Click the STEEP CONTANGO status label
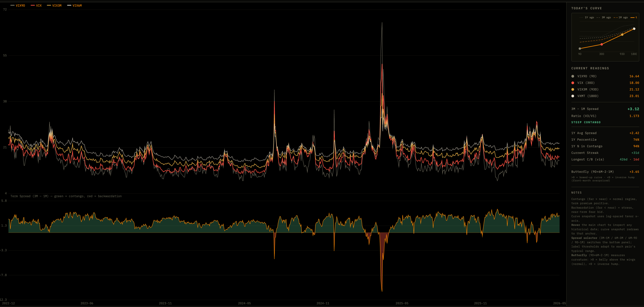This screenshot has width=644, height=307. pos(586,122)
